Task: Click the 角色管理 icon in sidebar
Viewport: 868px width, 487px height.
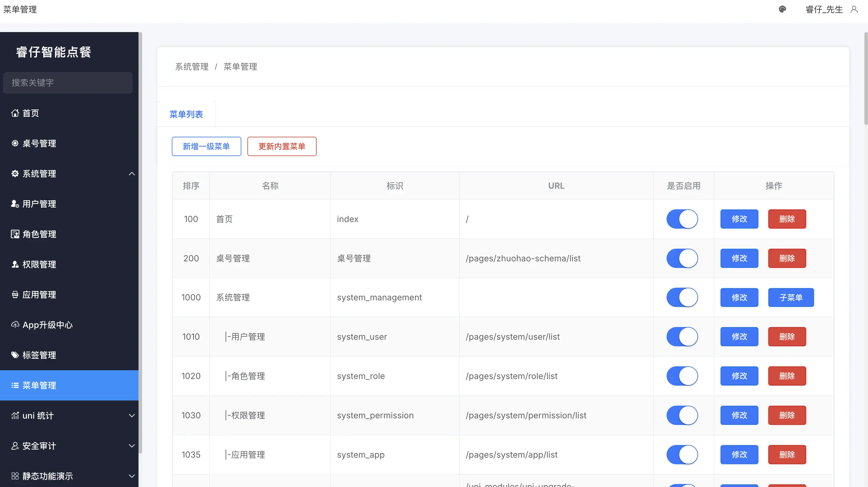Action: (x=15, y=234)
